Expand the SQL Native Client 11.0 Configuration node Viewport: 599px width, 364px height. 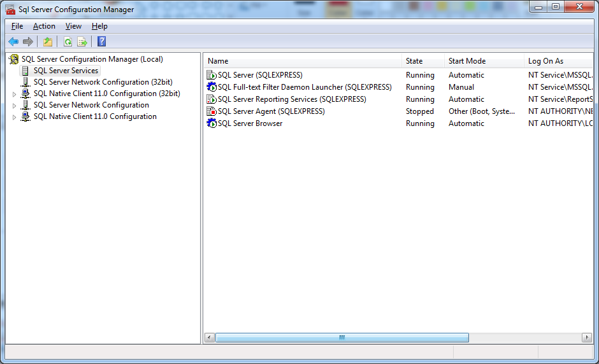[x=14, y=116]
